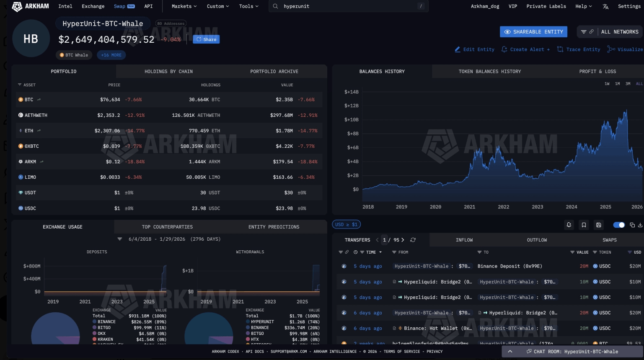Viewport: 644px width, 360px height.
Task: Click the USD ≥ $1 filter chip
Action: [347, 224]
